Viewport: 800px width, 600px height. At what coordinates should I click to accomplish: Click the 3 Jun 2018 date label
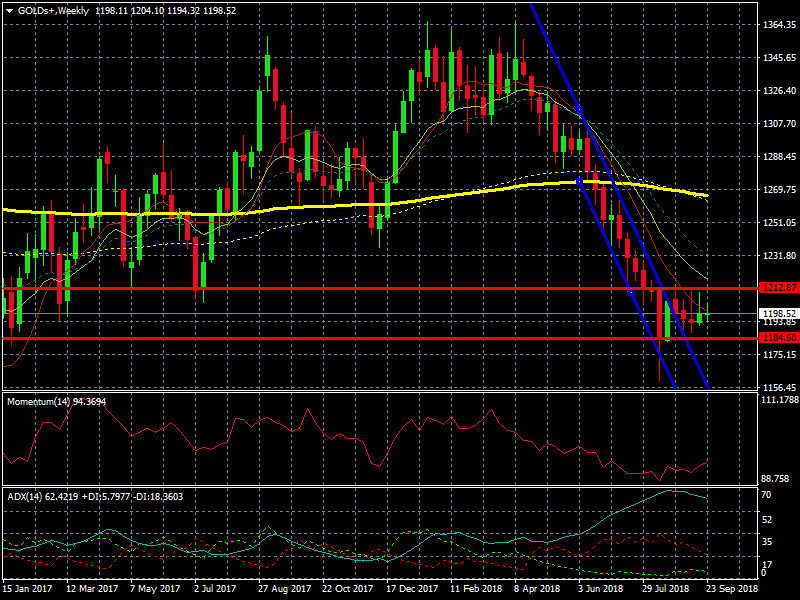[x=601, y=589]
